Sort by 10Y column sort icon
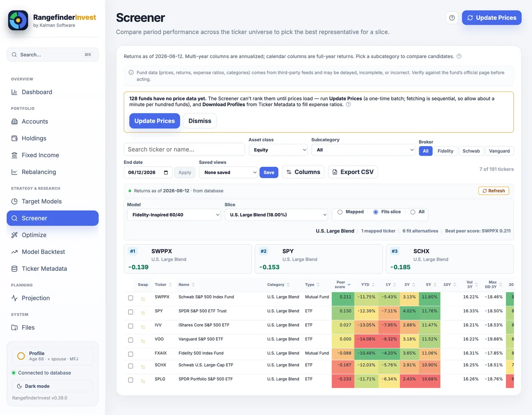 pyautogui.click(x=455, y=285)
